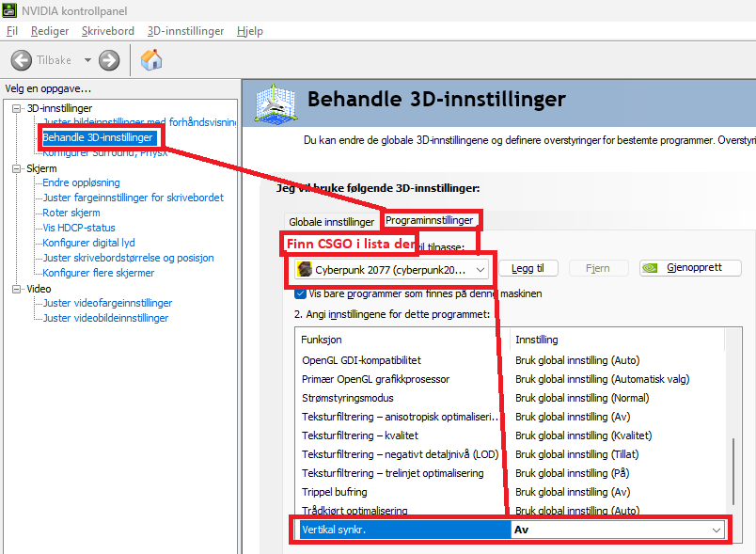Open Endre oppløsning link
Image resolution: width=756 pixels, height=554 pixels.
[81, 182]
